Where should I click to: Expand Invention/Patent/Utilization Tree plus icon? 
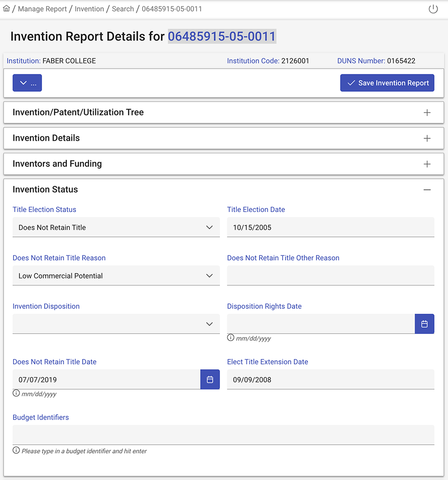click(x=427, y=113)
